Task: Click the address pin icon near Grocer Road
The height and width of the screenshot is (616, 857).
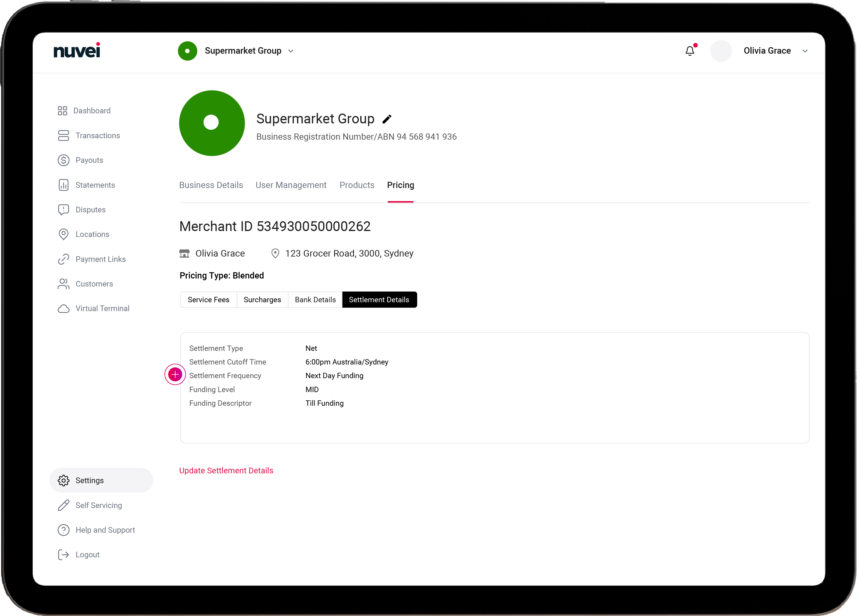Action: [275, 253]
